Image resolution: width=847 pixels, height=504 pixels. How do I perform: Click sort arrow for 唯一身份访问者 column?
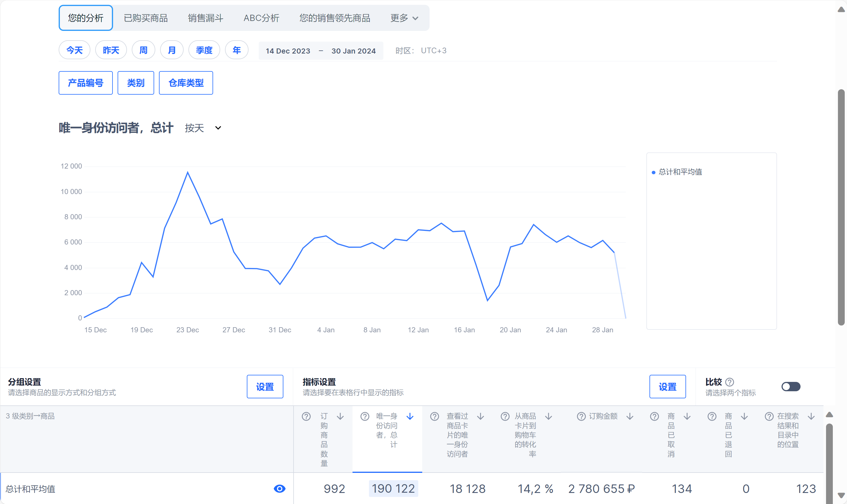click(x=410, y=416)
